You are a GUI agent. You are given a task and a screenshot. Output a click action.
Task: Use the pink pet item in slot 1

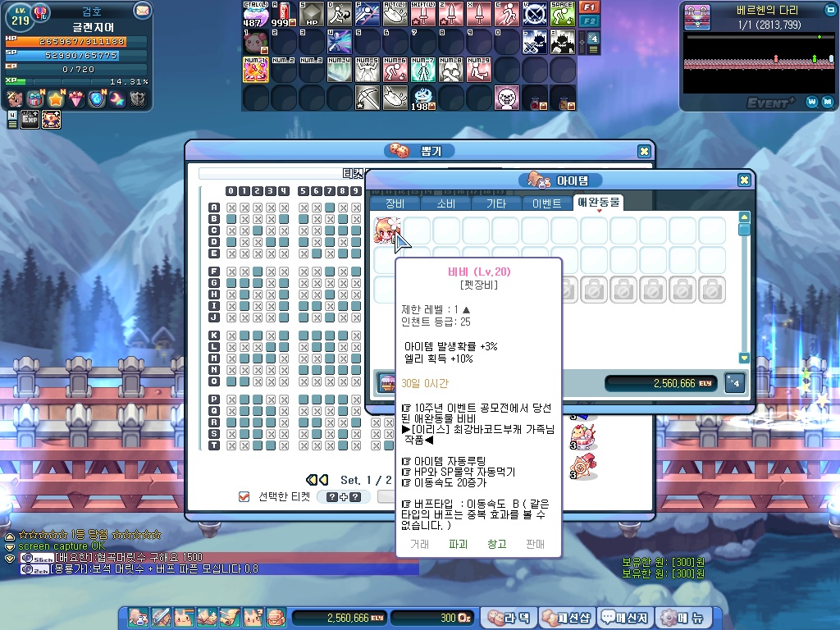[x=256, y=42]
